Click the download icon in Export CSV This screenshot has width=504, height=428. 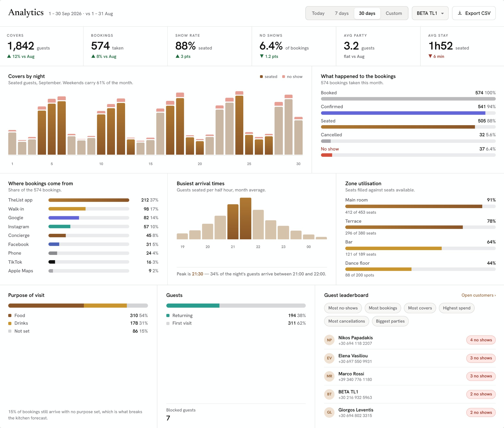460,13
